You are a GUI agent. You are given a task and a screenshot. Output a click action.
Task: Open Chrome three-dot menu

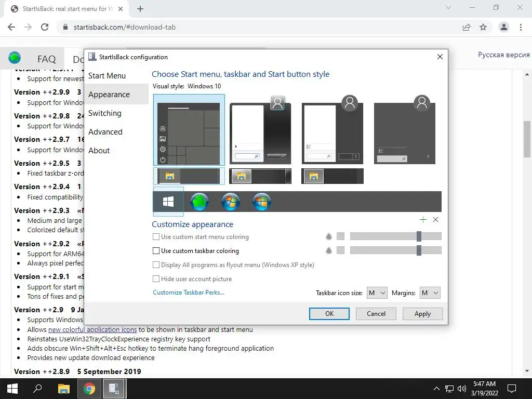[x=521, y=27]
